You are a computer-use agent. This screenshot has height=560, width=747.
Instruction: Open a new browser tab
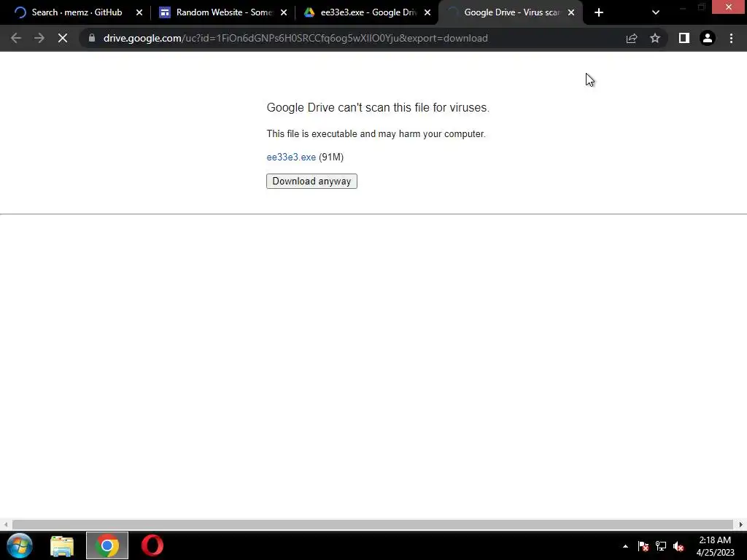599,13
